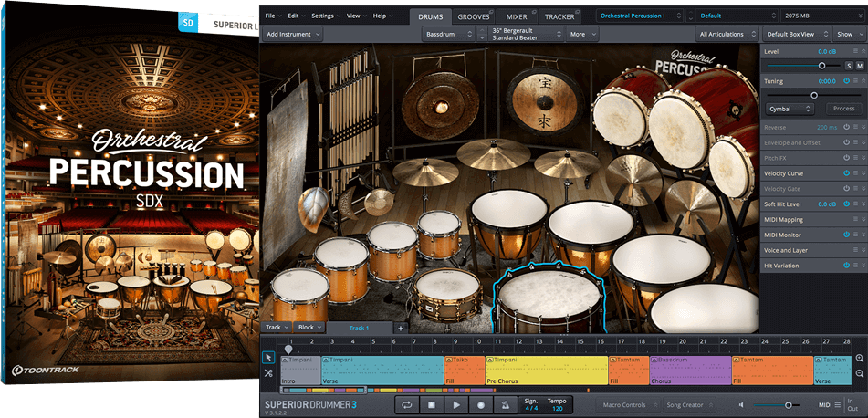868x418 pixels.
Task: Open the Bassdrum instrument selector
Action: 448,34
